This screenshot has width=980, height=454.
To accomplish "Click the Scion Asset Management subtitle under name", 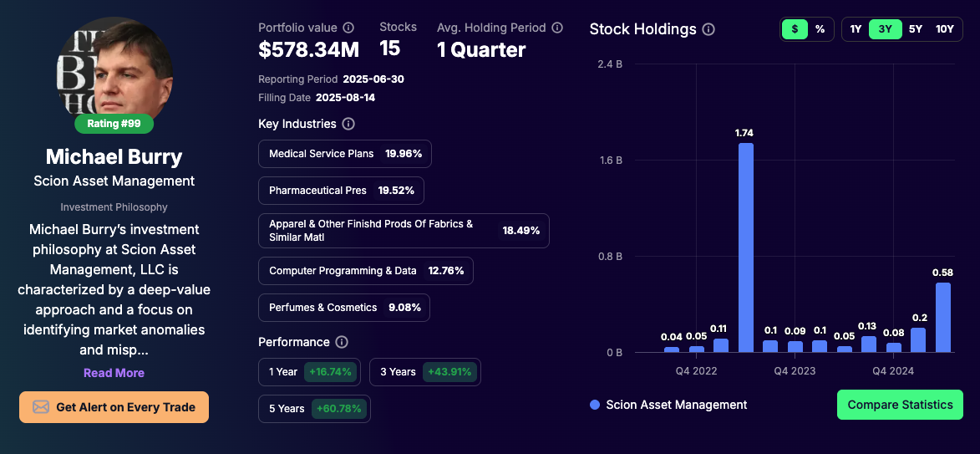I will (x=114, y=181).
